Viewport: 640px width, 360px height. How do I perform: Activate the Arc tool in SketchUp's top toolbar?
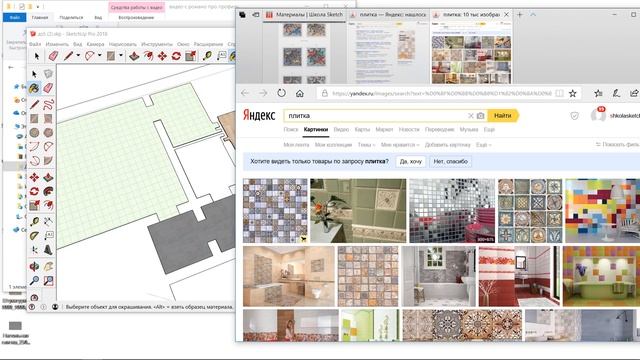tap(89, 56)
